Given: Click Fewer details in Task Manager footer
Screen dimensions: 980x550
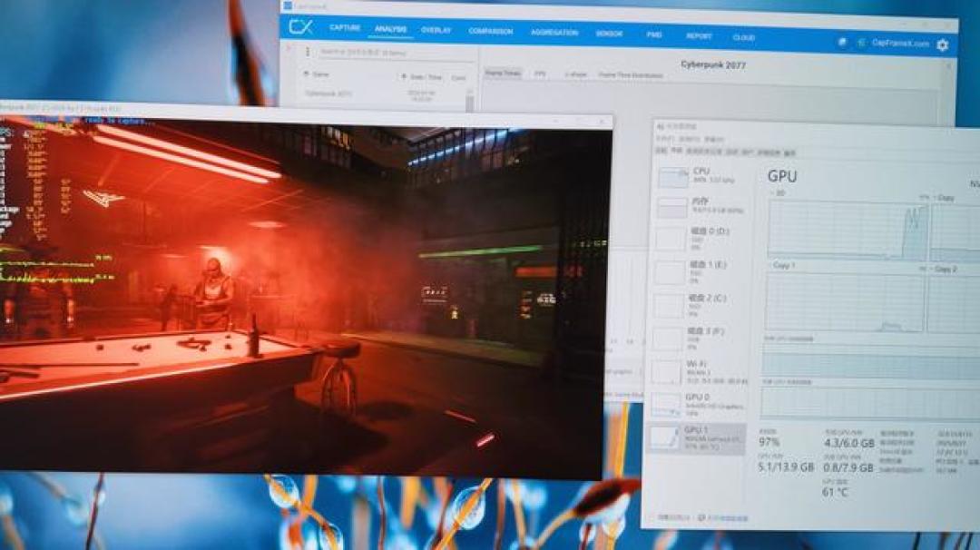Looking at the screenshot, I should 673,517.
